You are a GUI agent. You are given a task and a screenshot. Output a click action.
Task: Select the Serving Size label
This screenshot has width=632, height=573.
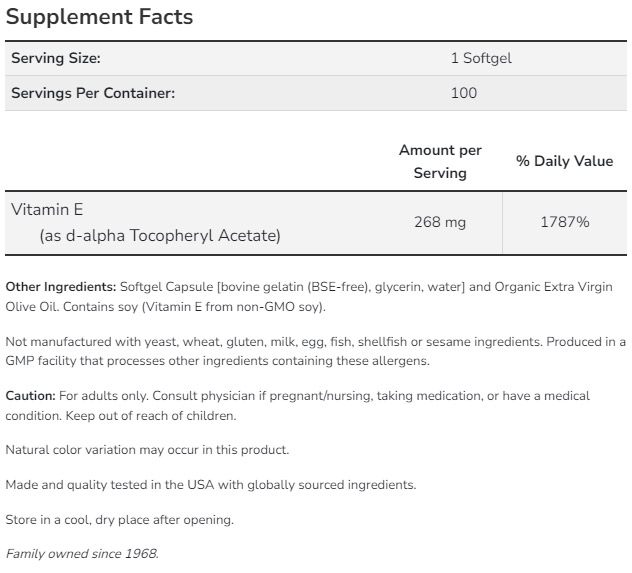coord(55,59)
